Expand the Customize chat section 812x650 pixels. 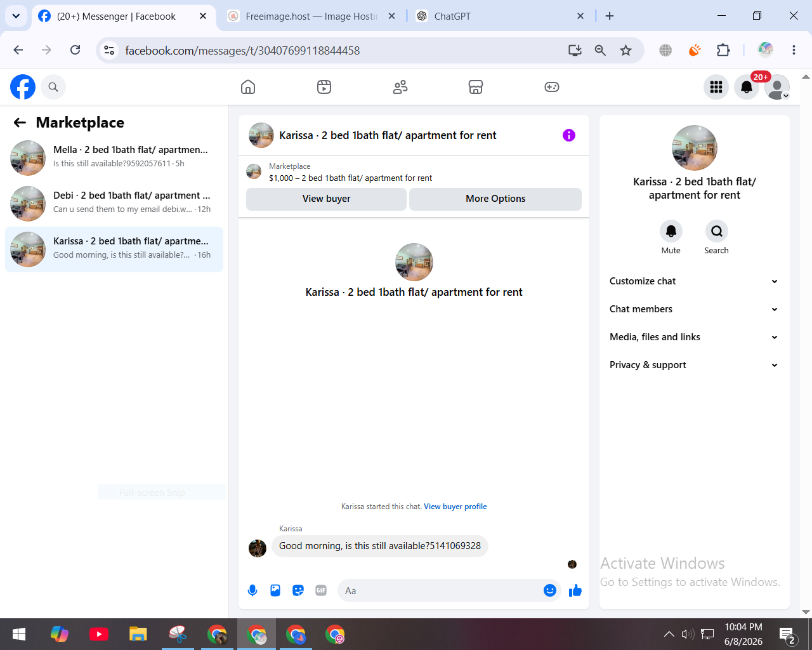pyautogui.click(x=694, y=281)
